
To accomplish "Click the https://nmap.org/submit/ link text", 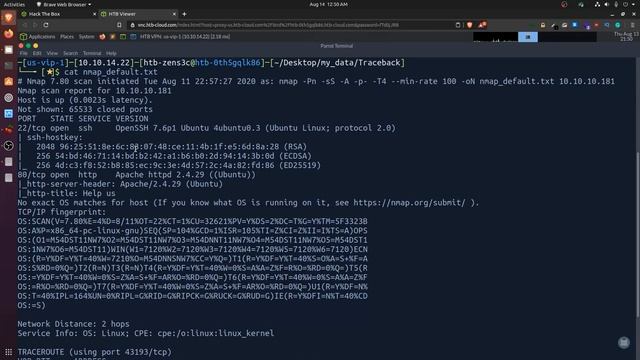I will pyautogui.click(x=409, y=202).
